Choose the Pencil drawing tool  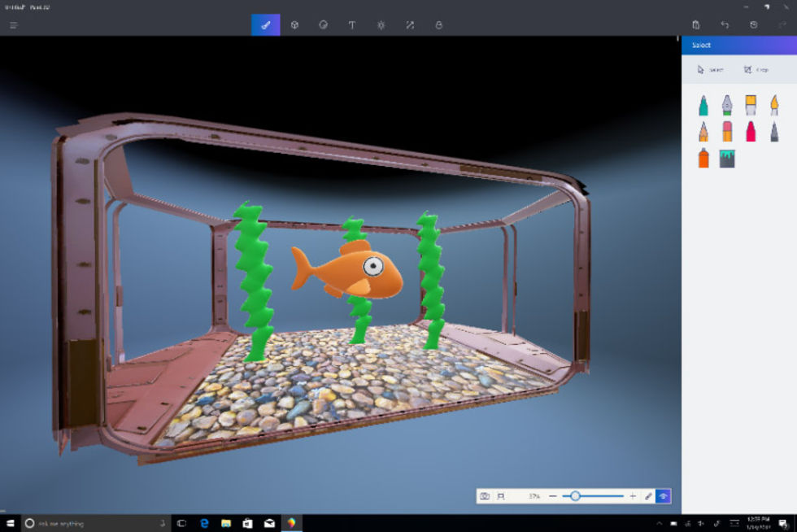(x=703, y=132)
